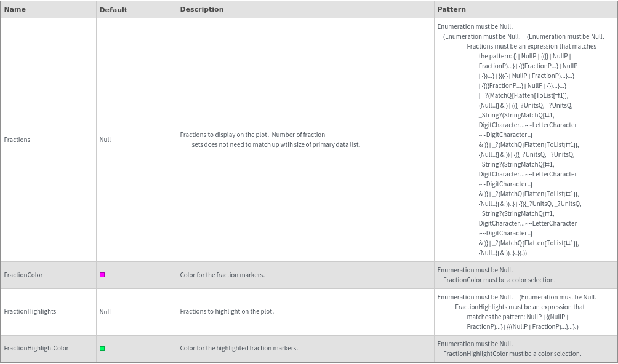Click the Null default for FractionHighlights
The image size is (618, 364).
coord(105,312)
